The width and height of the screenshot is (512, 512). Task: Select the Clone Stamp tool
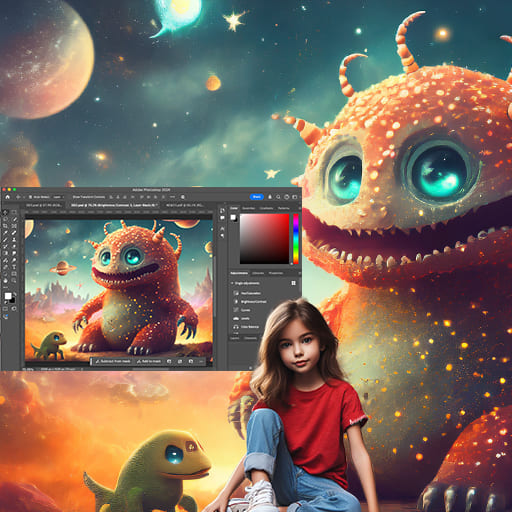click(x=14, y=240)
